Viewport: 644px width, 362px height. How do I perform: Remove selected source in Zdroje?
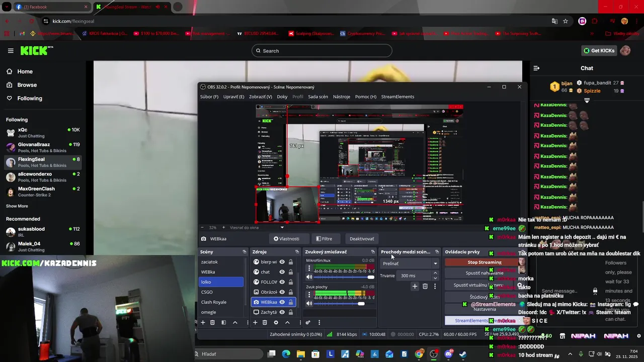pyautogui.click(x=265, y=322)
